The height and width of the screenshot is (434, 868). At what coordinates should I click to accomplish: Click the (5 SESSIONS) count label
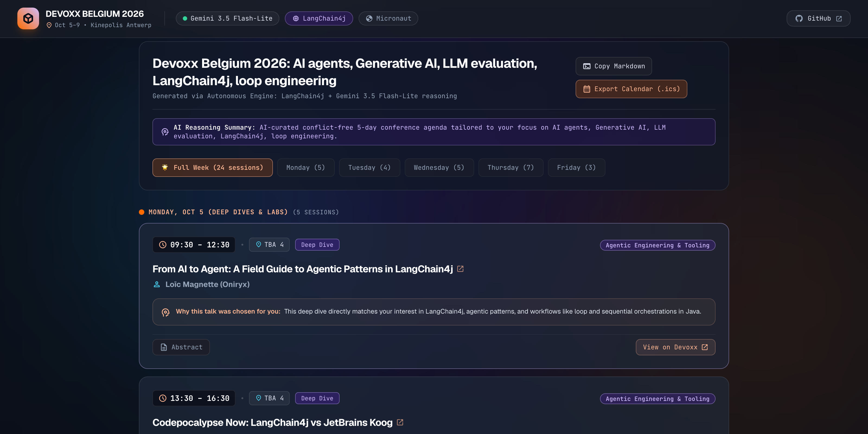coord(316,212)
